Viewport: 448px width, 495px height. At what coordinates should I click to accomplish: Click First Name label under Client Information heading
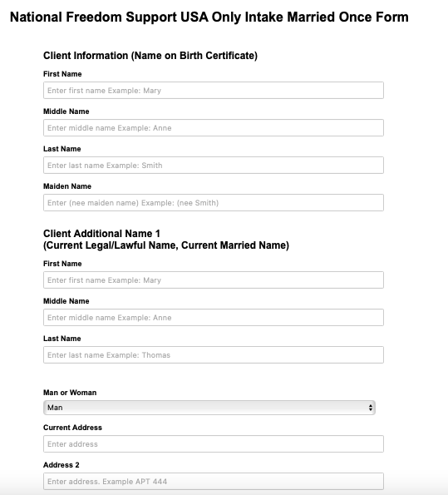(x=62, y=74)
